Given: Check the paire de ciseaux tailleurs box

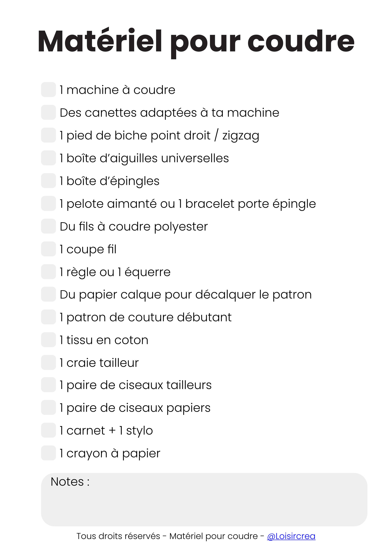Looking at the screenshot, I should point(49,385).
